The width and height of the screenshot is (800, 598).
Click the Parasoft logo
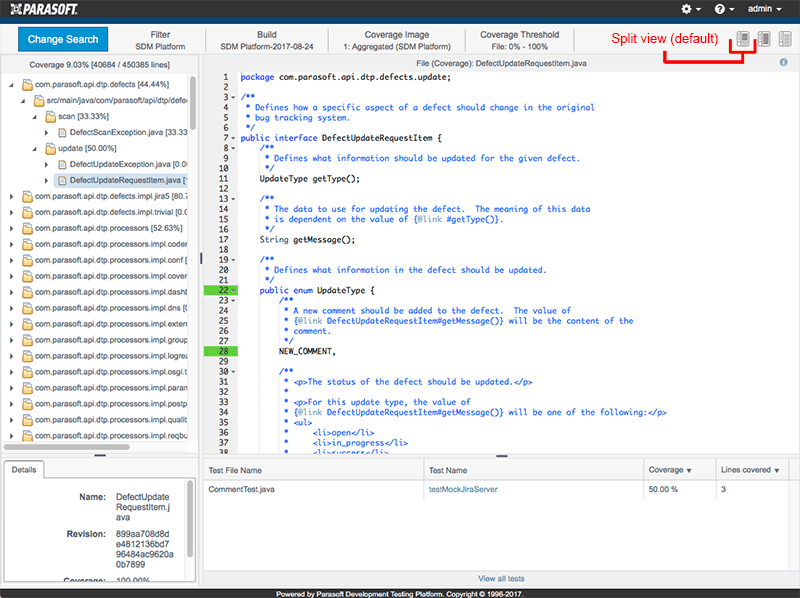pyautogui.click(x=44, y=9)
